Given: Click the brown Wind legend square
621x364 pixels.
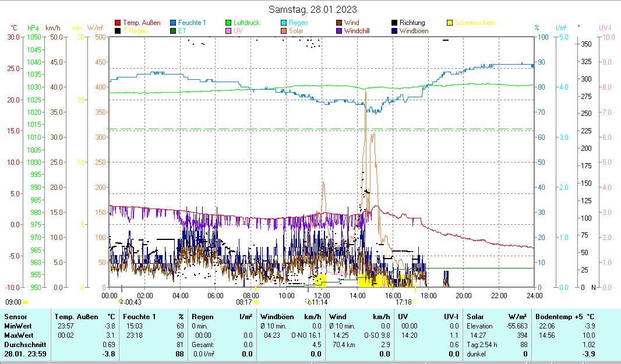Looking at the screenshot, I should point(340,23).
